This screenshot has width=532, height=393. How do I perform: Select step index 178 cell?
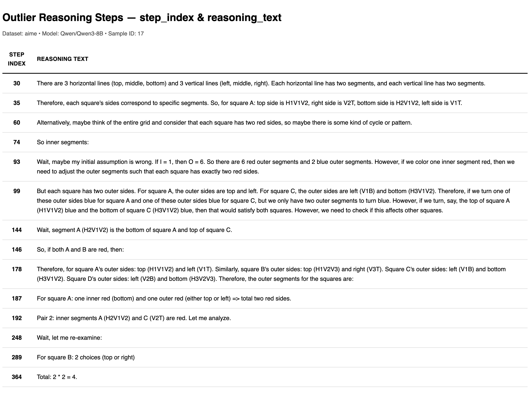[x=17, y=269]
